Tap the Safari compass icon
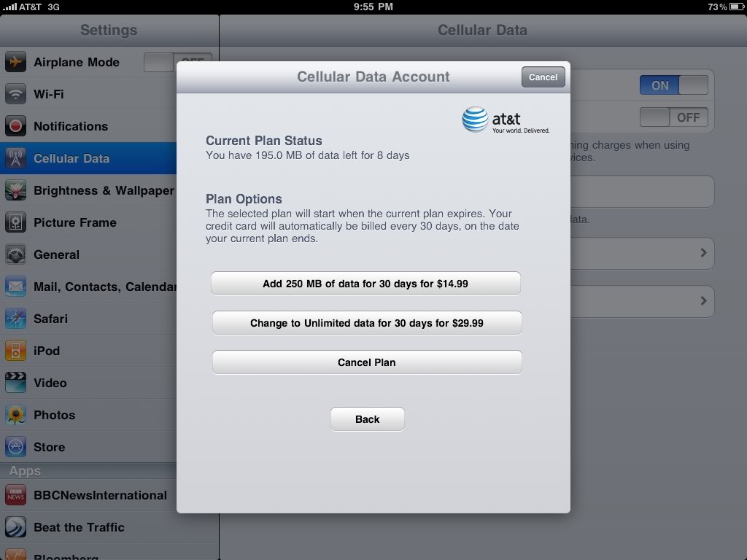Image resolution: width=747 pixels, height=560 pixels. pos(15,319)
